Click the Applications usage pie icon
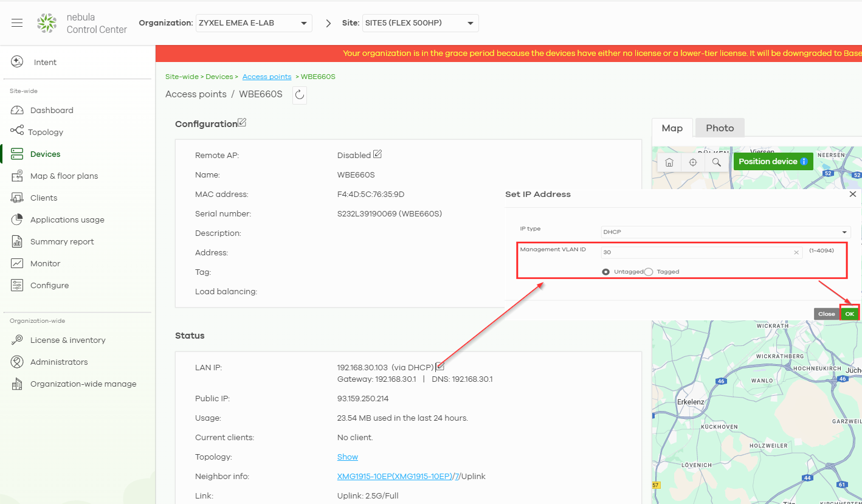The height and width of the screenshot is (504, 862). pyautogui.click(x=18, y=219)
